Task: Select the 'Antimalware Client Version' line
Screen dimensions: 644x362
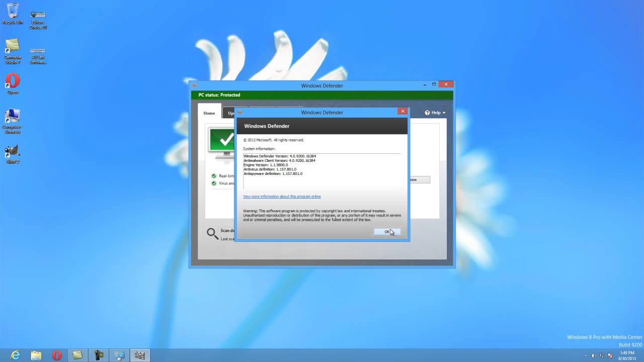Action: pos(279,160)
